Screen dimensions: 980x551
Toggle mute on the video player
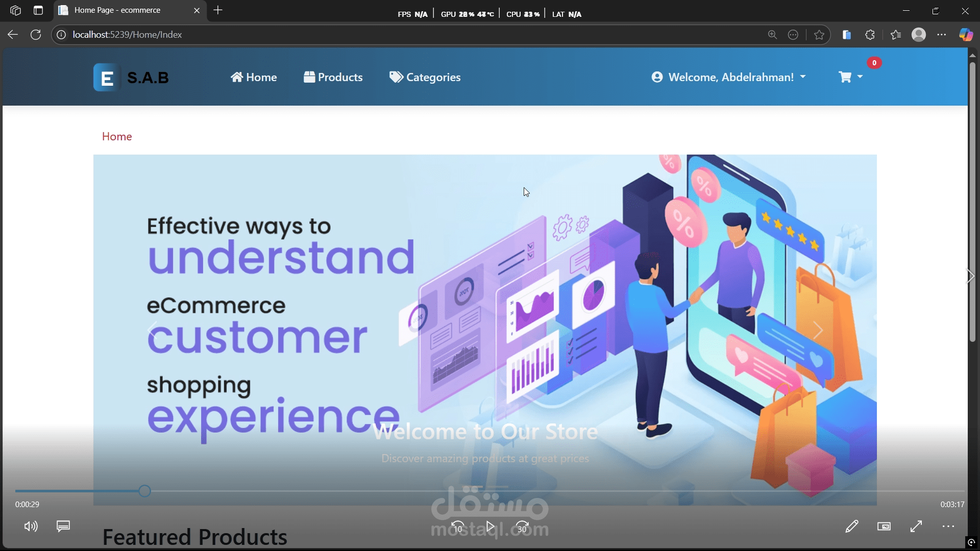pos(30,526)
